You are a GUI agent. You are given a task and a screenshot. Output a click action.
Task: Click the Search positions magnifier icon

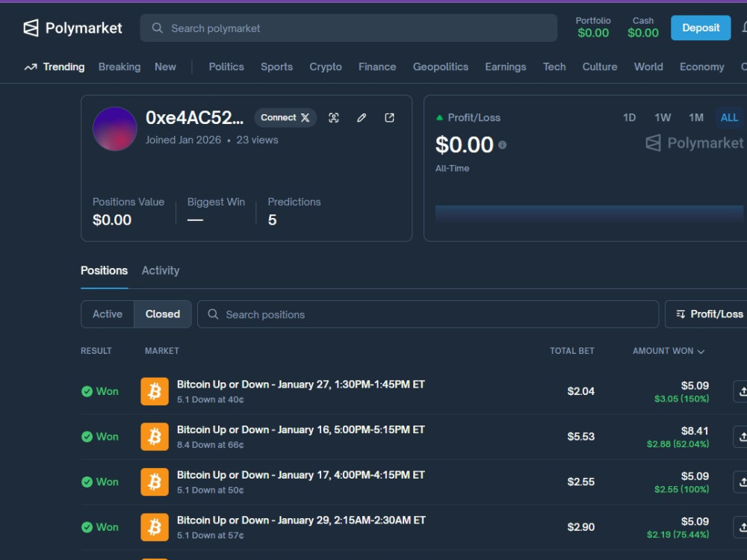[213, 314]
